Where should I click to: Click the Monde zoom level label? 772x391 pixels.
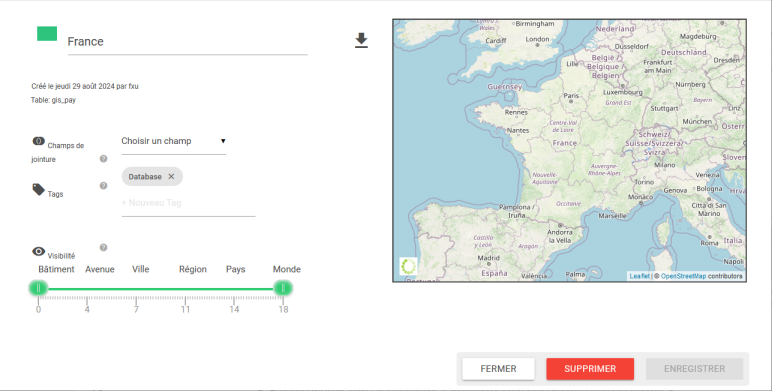point(287,269)
